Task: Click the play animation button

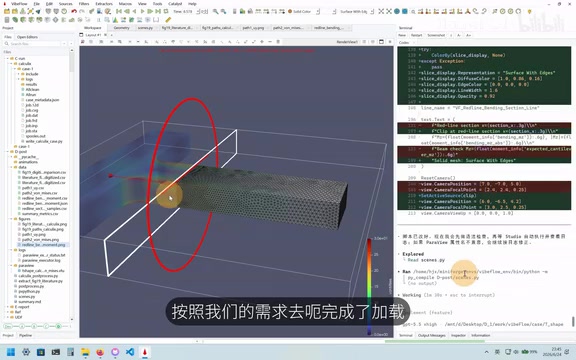Action: tap(142, 11)
